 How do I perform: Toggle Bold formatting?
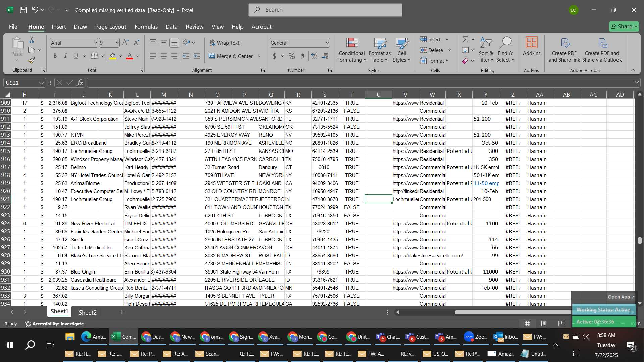(x=55, y=56)
